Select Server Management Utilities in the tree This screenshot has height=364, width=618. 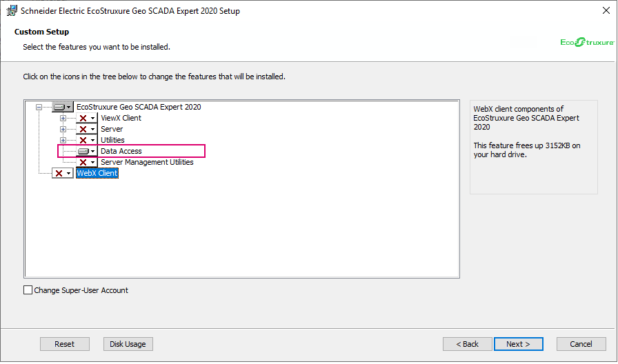pyautogui.click(x=147, y=163)
